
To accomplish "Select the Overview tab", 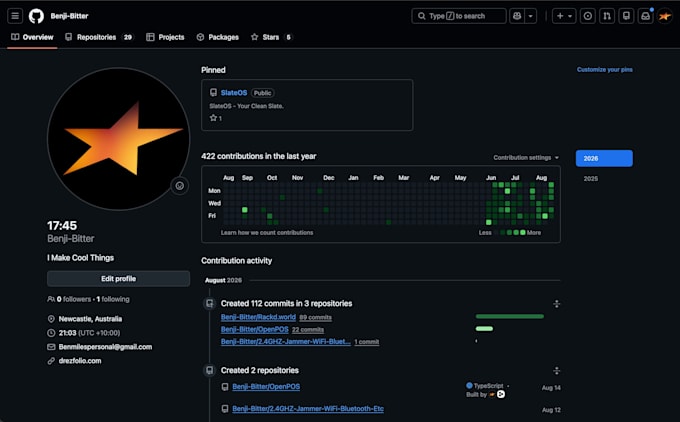I will [33, 37].
